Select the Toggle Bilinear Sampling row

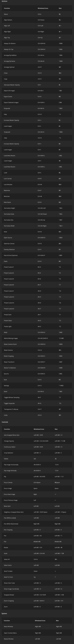tap(37, 398)
